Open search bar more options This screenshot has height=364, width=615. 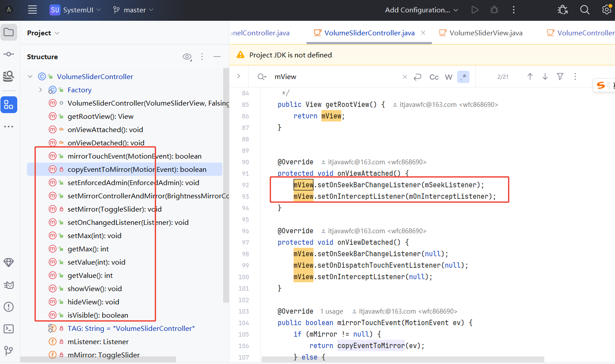(x=575, y=77)
